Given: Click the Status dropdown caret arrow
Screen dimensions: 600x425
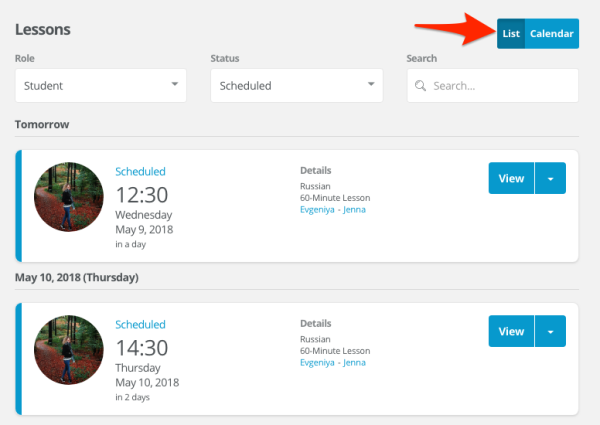Looking at the screenshot, I should click(371, 84).
